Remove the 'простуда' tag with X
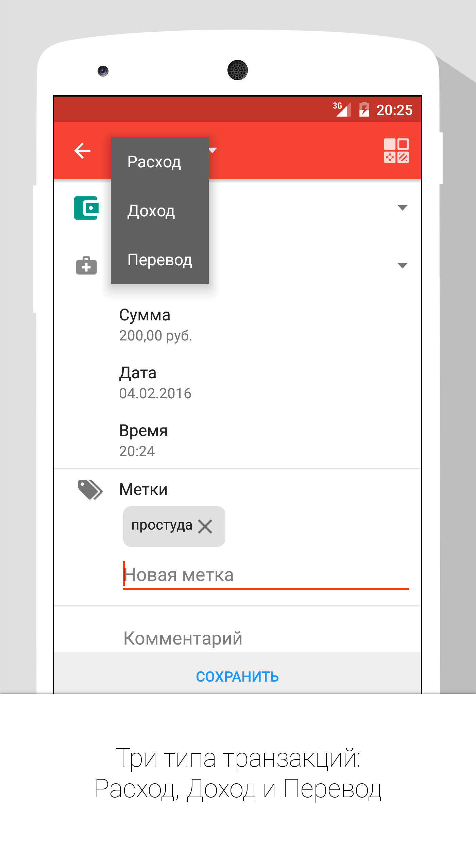Image resolution: width=476 pixels, height=868 pixels. 205,527
